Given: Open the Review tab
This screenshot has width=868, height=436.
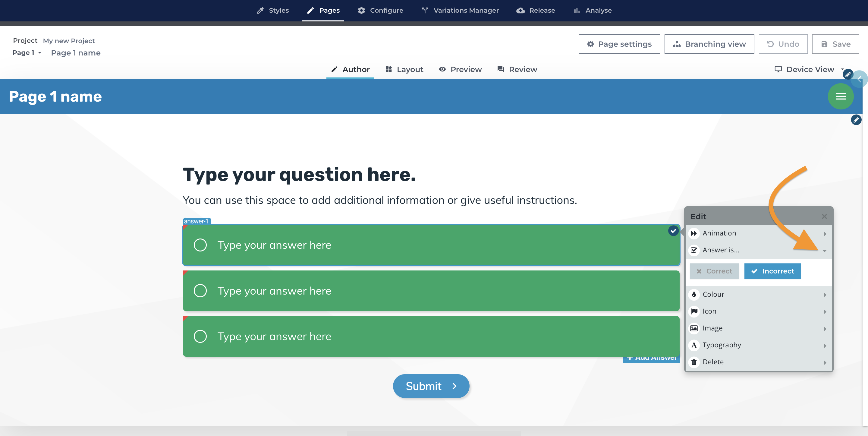Looking at the screenshot, I should tap(517, 69).
